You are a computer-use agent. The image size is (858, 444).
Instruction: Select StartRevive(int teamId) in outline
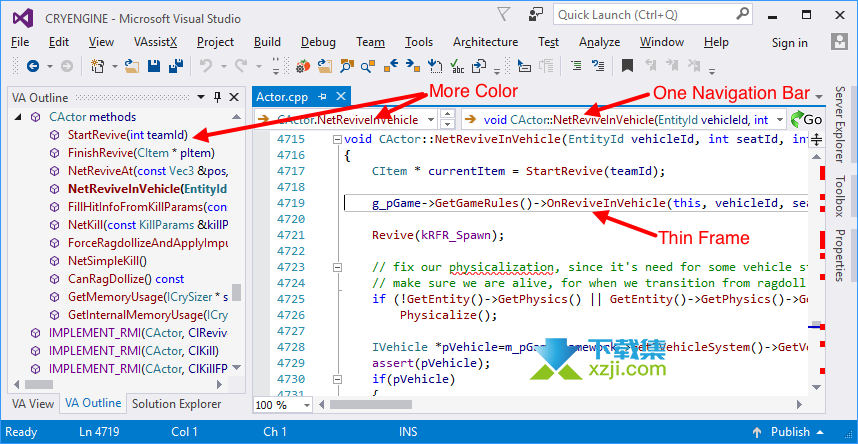coord(127,135)
